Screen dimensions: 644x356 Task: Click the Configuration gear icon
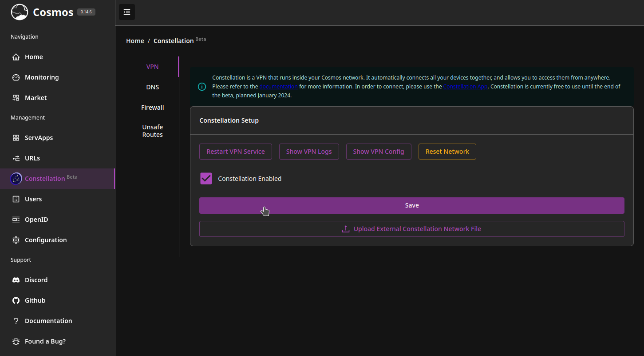[16, 240]
